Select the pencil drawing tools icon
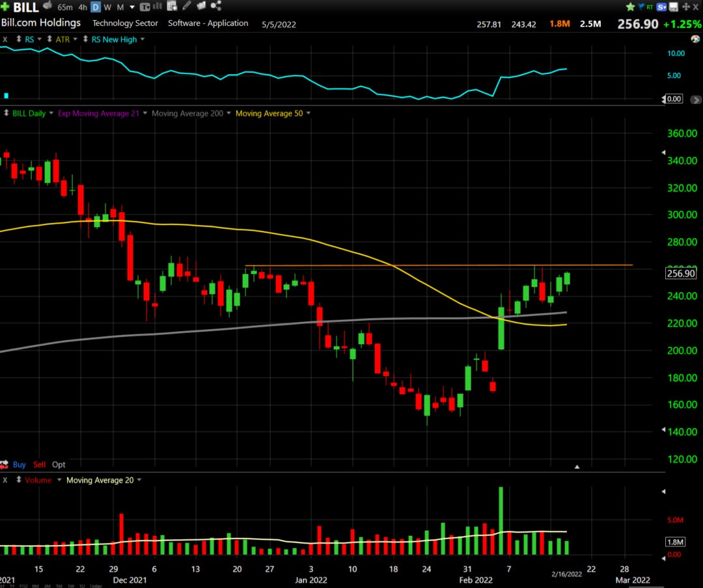703x588 pixels. coord(187,6)
